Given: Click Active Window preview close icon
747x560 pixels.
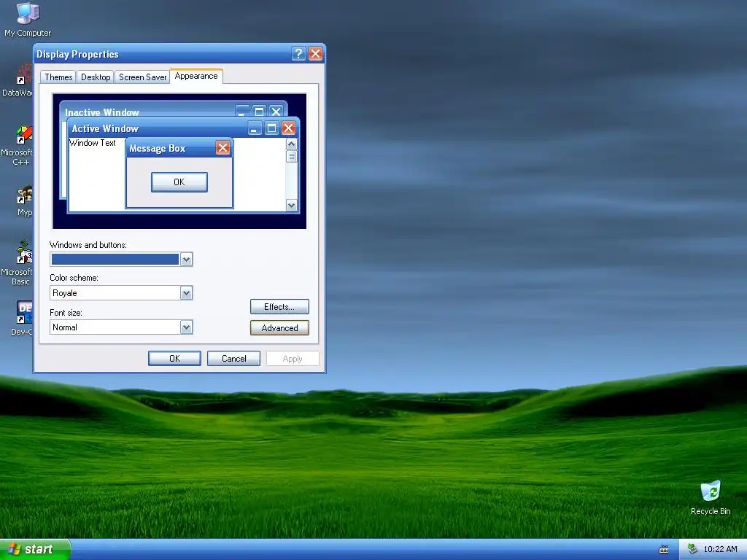Looking at the screenshot, I should tap(288, 128).
